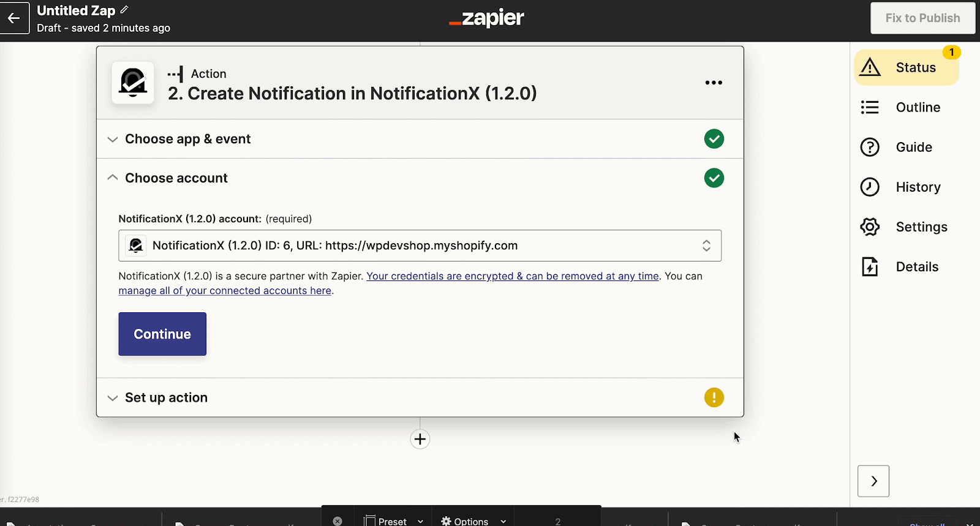
Task: Collapse the Choose account section chevron
Action: [x=112, y=178]
